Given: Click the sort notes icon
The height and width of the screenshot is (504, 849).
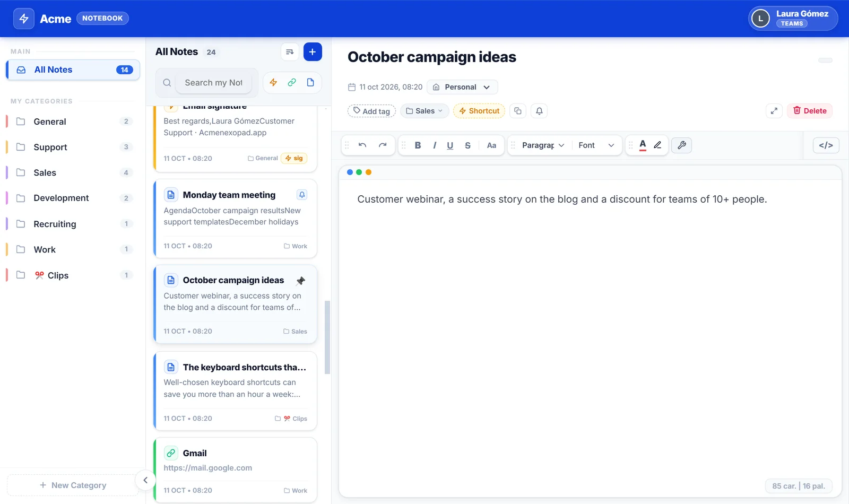Looking at the screenshot, I should pos(290,52).
